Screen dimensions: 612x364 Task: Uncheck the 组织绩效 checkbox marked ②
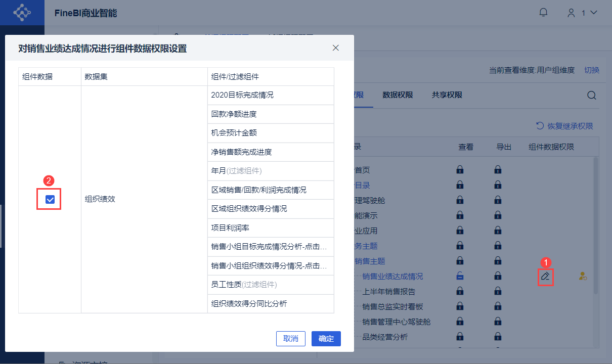pyautogui.click(x=49, y=200)
